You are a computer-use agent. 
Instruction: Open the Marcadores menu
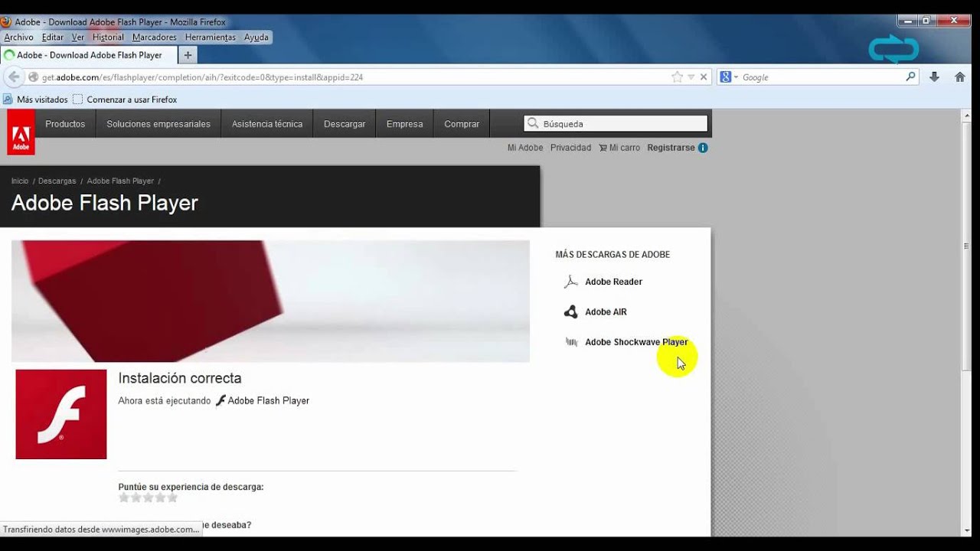154,37
